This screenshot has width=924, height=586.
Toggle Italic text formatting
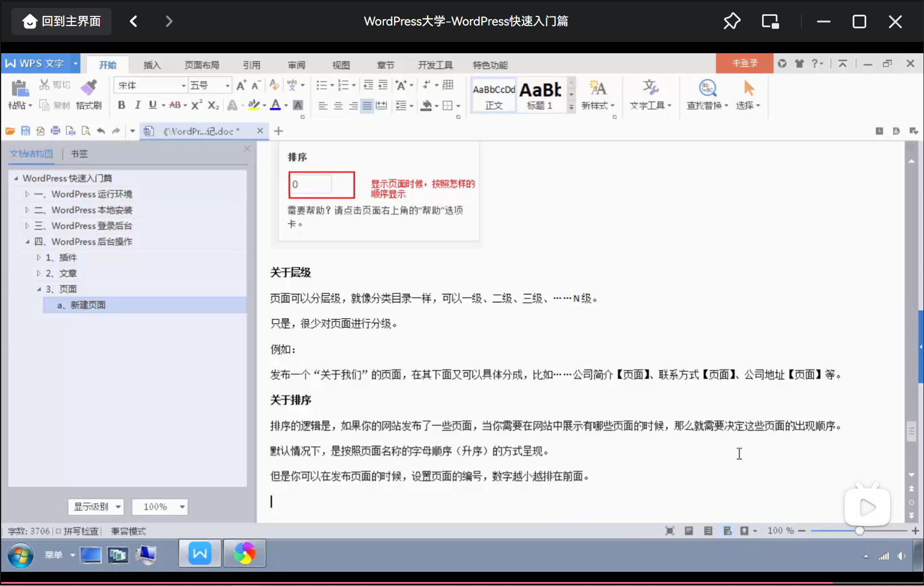click(137, 105)
